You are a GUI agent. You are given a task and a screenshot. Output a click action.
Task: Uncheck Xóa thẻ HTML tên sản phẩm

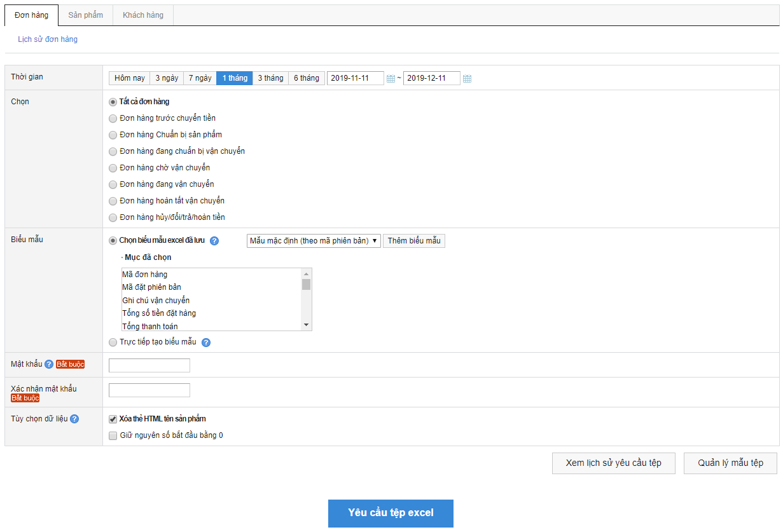pyautogui.click(x=113, y=419)
